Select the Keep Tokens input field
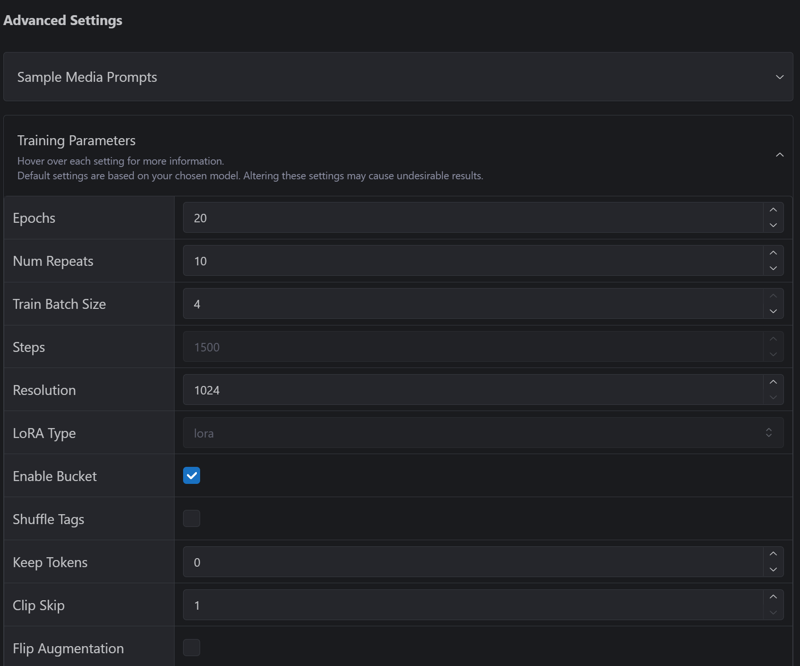This screenshot has width=800, height=666. click(472, 562)
